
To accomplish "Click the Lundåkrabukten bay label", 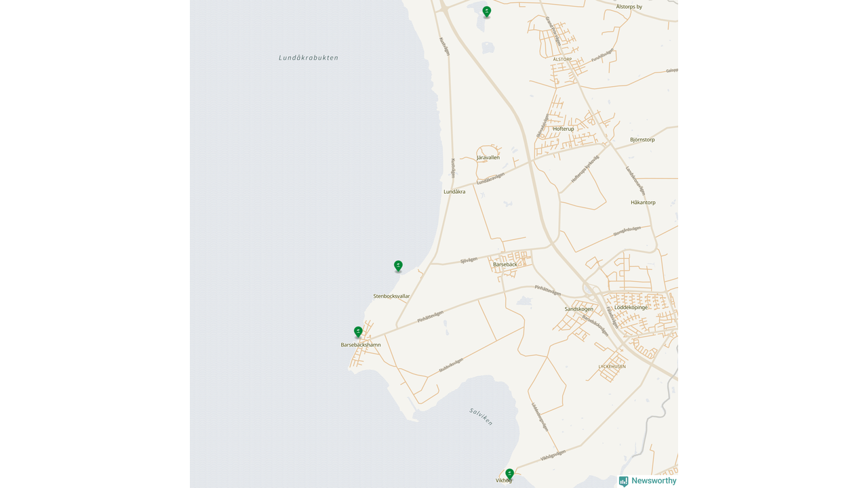I will point(309,58).
